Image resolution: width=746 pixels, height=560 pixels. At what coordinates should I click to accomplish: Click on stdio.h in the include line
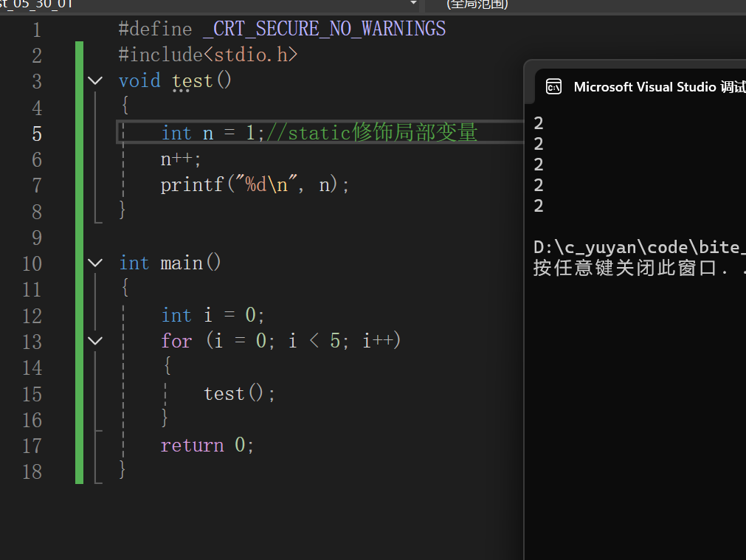(x=250, y=55)
